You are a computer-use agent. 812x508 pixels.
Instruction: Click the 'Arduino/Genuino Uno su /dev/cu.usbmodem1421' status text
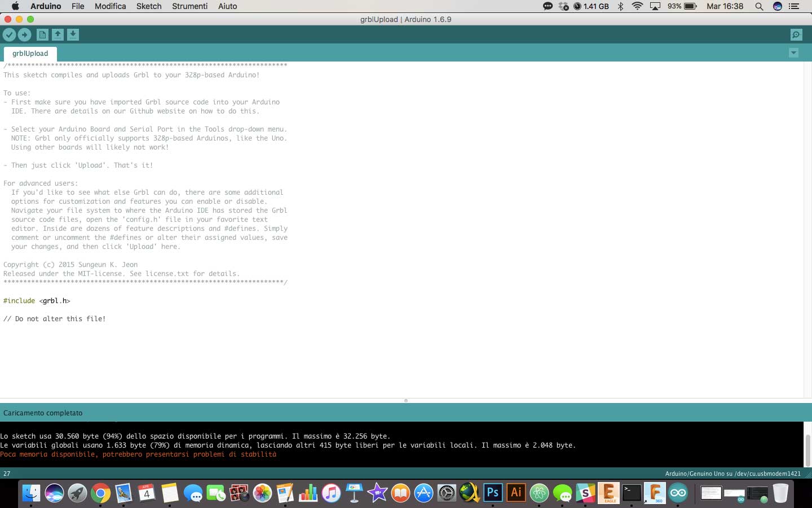click(x=732, y=474)
